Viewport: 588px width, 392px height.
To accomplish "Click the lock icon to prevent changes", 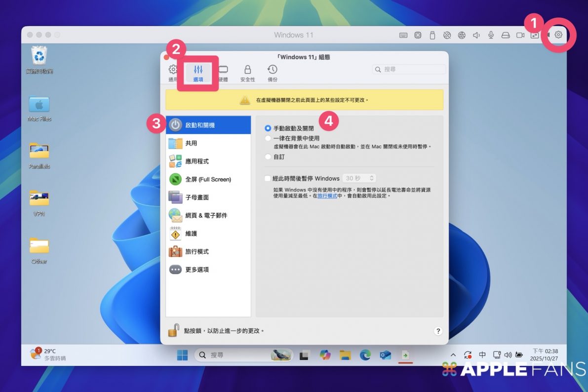I will [x=173, y=330].
